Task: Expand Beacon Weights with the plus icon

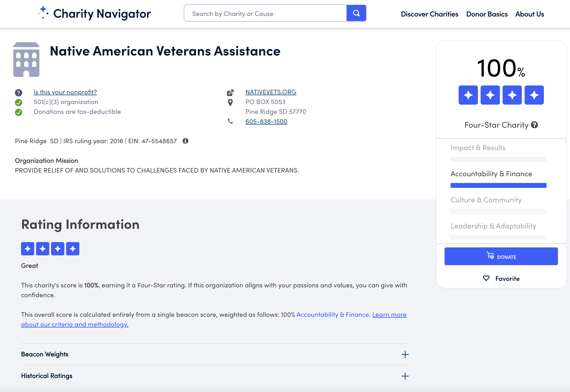Action: (405, 354)
